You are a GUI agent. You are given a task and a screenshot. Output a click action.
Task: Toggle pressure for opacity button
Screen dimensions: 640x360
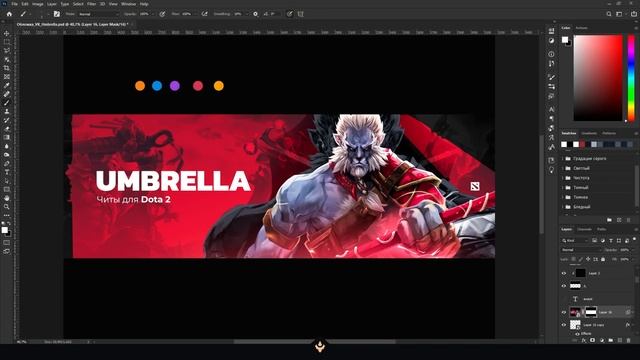click(162, 14)
